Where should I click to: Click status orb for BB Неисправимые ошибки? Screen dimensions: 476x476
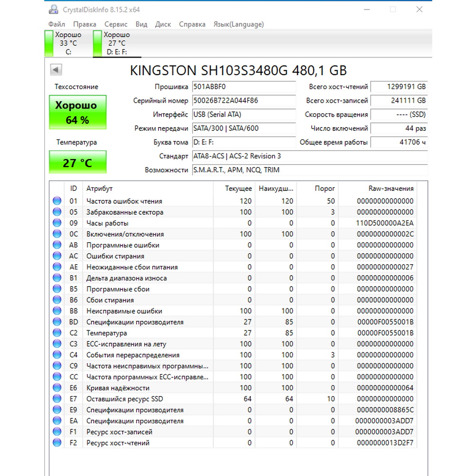[x=57, y=310]
